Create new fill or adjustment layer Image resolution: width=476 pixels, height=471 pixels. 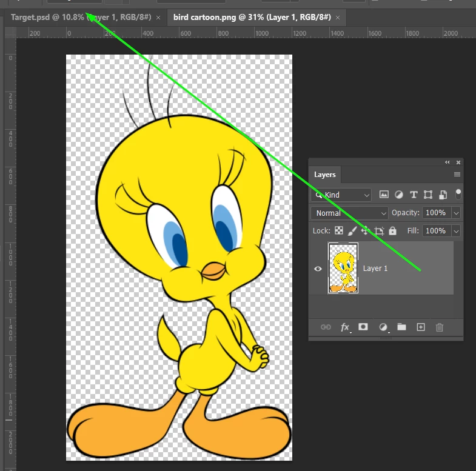click(x=383, y=327)
